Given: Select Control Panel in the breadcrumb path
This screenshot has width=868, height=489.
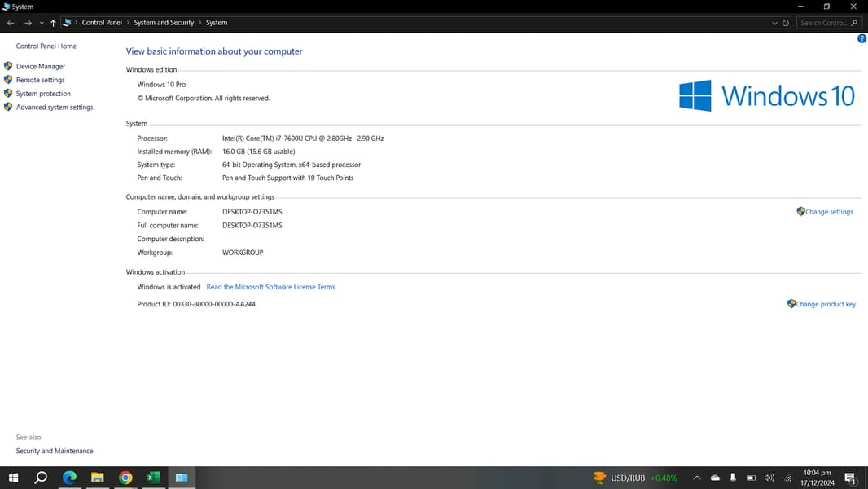Looking at the screenshot, I should [x=102, y=23].
